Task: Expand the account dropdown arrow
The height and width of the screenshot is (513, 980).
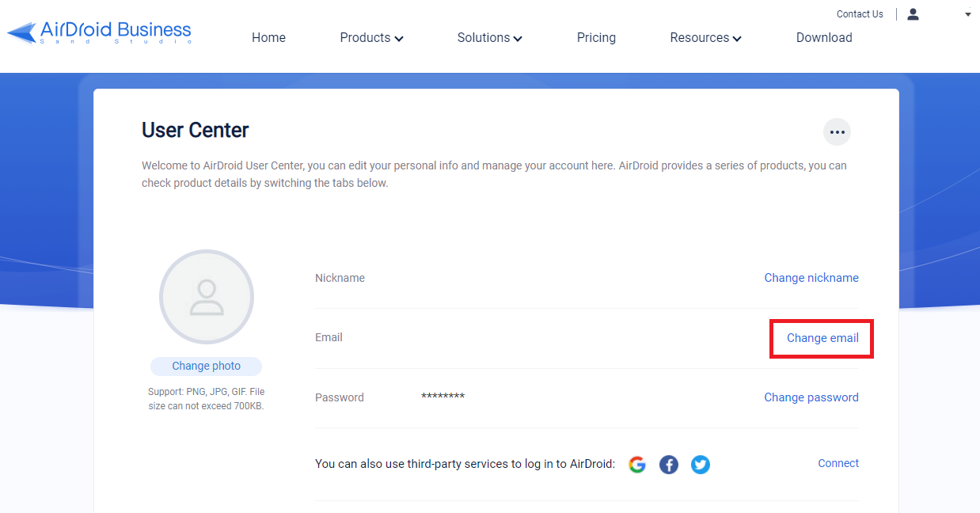Action: [967, 14]
